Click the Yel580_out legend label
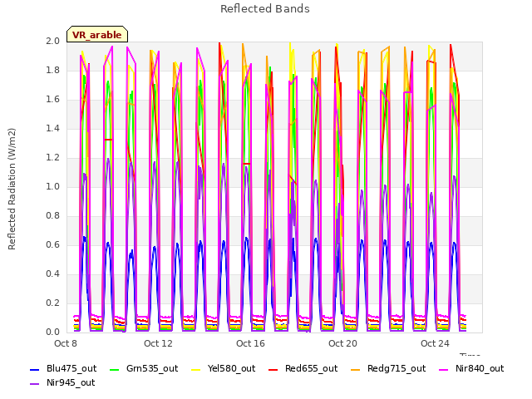 point(231,368)
